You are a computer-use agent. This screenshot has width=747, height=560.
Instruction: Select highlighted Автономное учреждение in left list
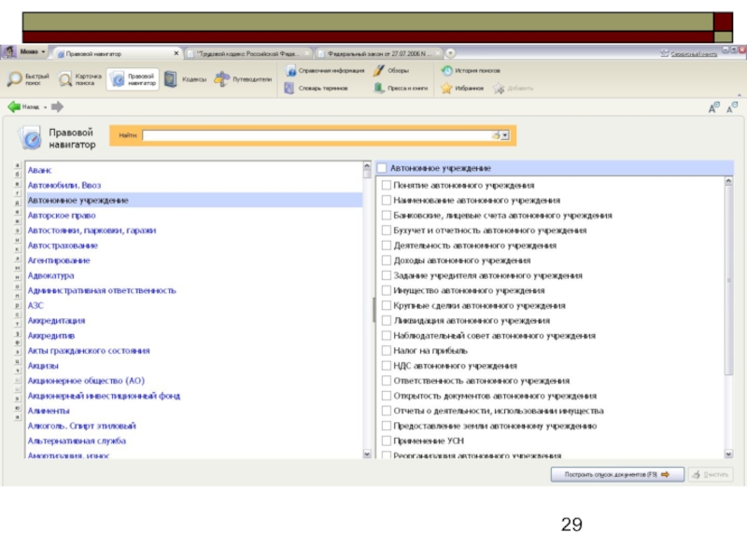[194, 200]
